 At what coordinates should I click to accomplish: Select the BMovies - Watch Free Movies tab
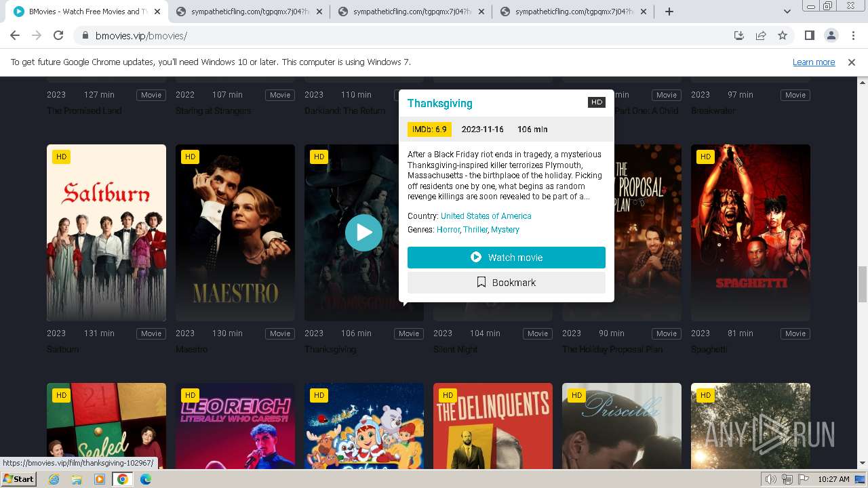point(87,12)
